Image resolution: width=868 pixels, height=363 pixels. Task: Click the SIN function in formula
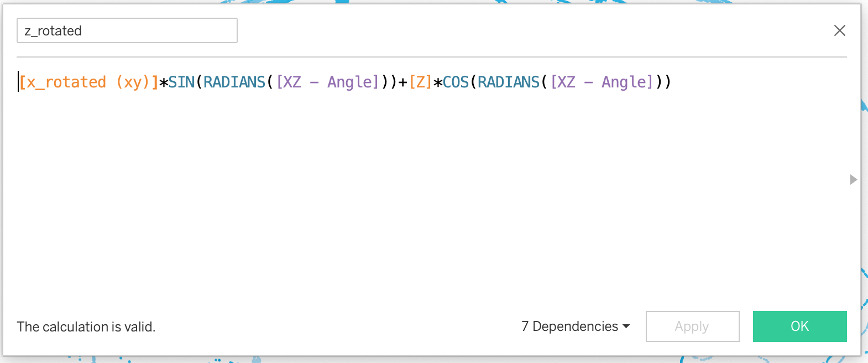[x=181, y=82]
